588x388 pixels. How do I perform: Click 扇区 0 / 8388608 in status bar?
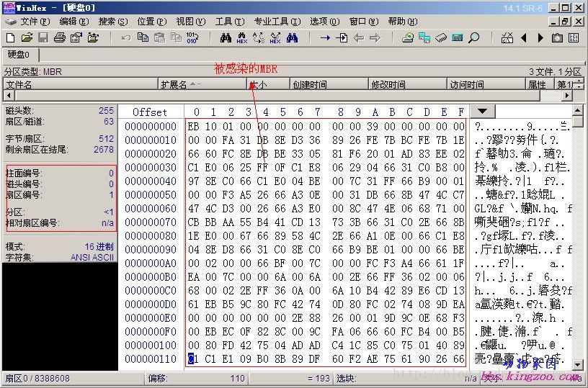click(37, 378)
